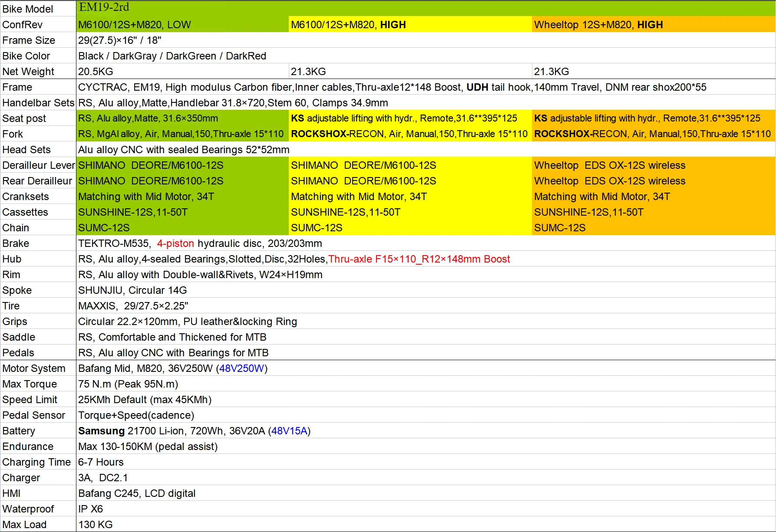This screenshot has width=776, height=532.
Task: Click the 'Head Sets' row label
Action: coord(26,150)
